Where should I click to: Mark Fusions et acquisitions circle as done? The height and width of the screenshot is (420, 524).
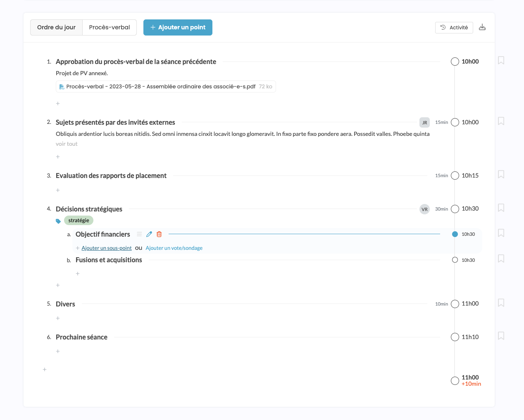(x=455, y=260)
